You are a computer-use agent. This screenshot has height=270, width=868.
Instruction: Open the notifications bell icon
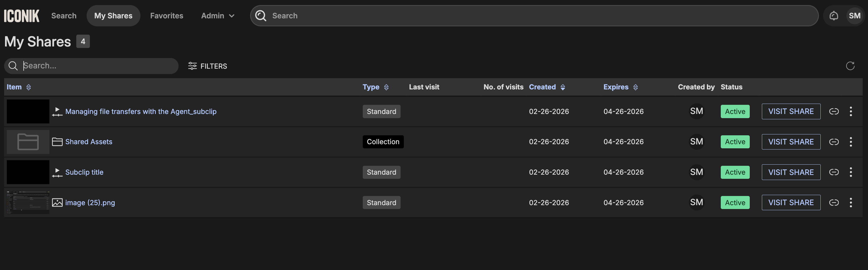tap(834, 16)
